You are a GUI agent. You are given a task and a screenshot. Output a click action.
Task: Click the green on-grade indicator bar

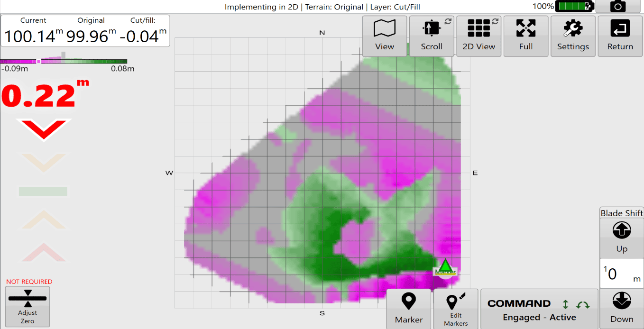[x=43, y=192]
